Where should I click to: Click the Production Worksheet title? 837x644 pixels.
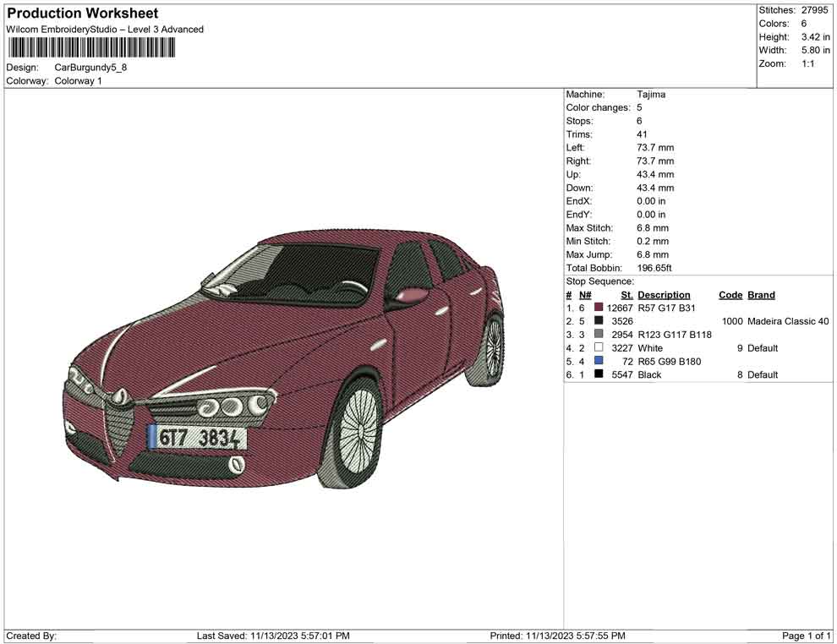(x=82, y=13)
